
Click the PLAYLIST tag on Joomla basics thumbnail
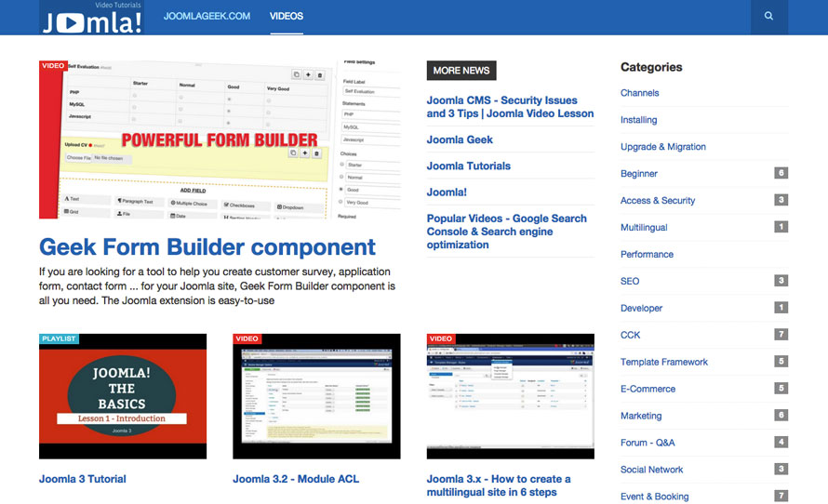click(x=59, y=338)
